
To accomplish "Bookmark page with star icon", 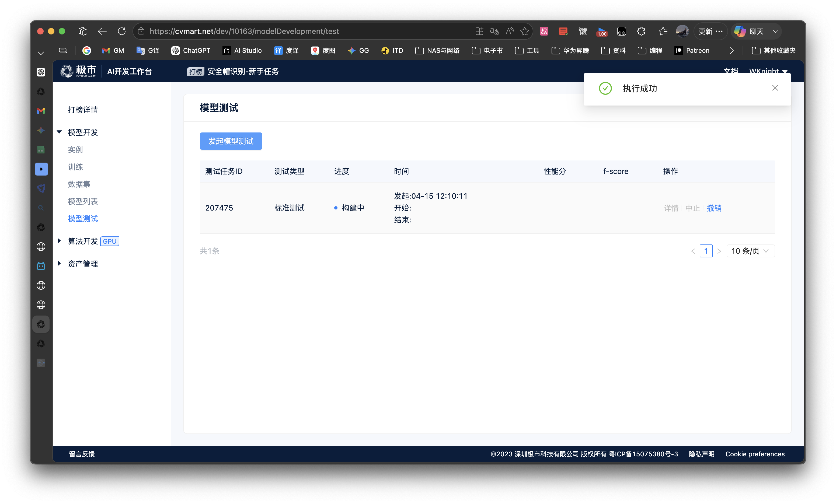I will (525, 31).
